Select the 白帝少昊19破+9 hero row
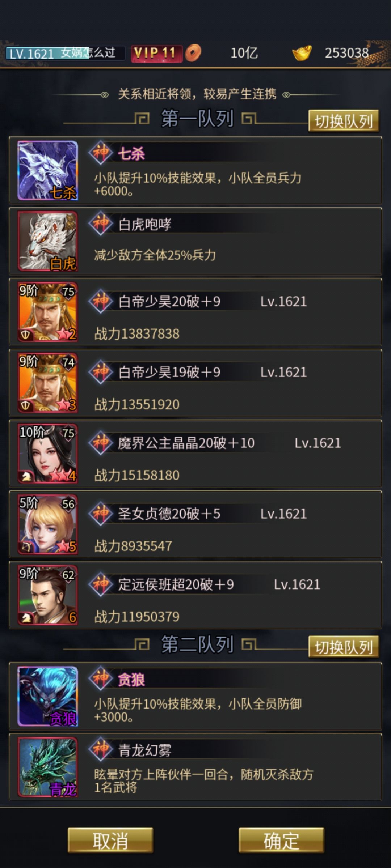The height and width of the screenshot is (868, 391). coord(195,383)
